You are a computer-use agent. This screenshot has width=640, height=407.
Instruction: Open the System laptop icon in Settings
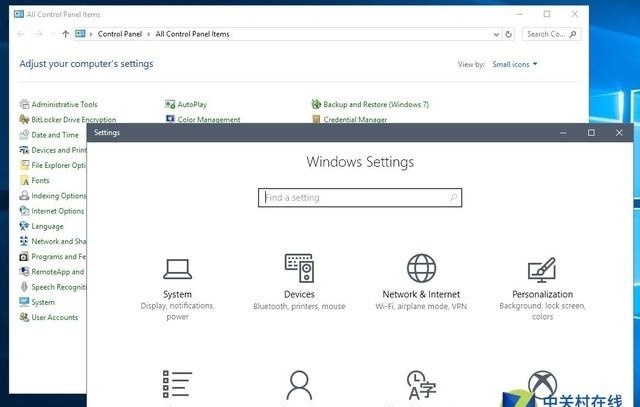coord(177,269)
